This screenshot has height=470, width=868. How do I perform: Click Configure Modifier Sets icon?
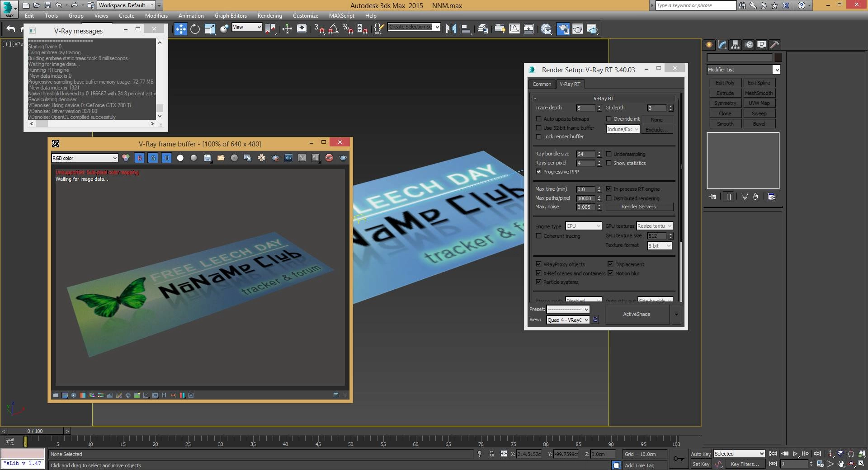772,197
